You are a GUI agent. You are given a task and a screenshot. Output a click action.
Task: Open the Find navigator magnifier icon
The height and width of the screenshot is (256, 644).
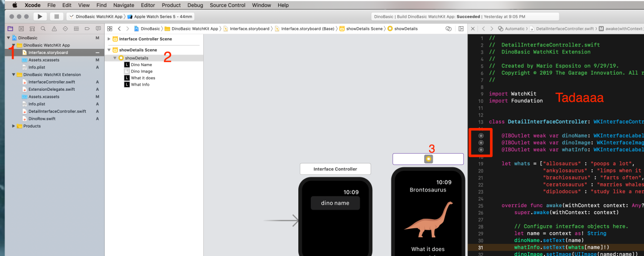pyautogui.click(x=43, y=29)
